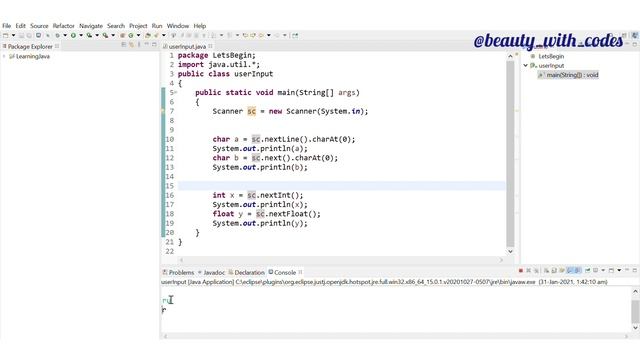Switch to the Javadoc tab
The width and height of the screenshot is (640, 360).
coord(211,272)
